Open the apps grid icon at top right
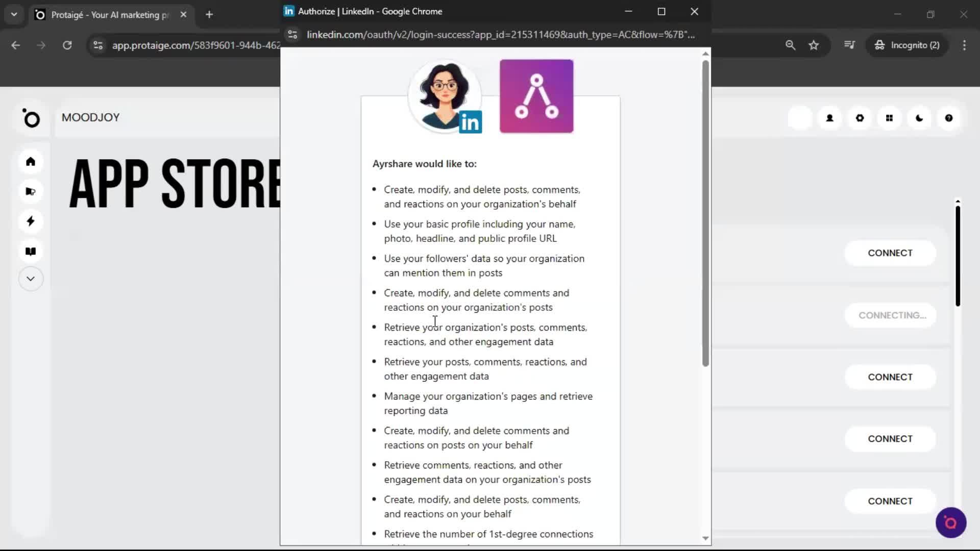This screenshot has width=980, height=551. tap(890, 118)
